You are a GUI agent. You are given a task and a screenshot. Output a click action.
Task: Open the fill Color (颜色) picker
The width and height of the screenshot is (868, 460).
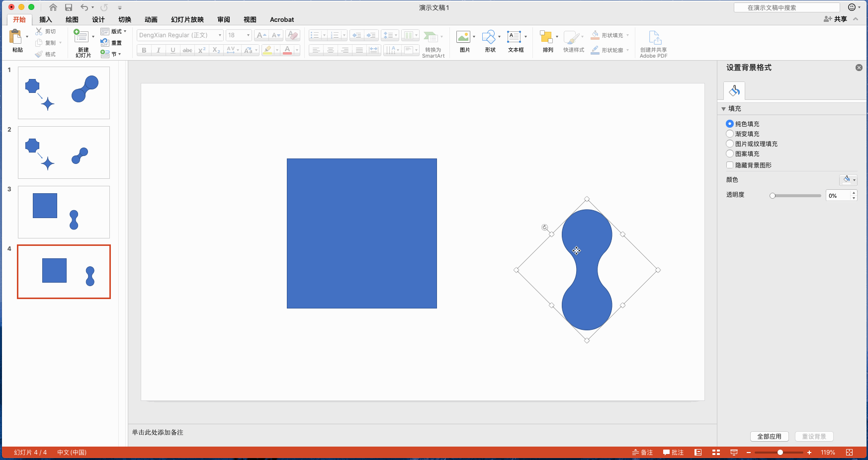[848, 180]
